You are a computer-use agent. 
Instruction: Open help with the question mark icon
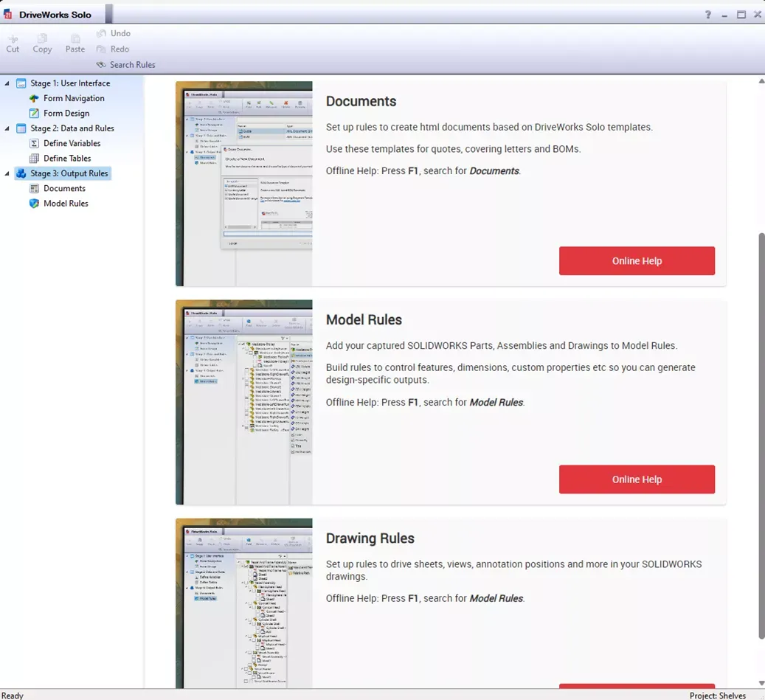click(x=708, y=14)
